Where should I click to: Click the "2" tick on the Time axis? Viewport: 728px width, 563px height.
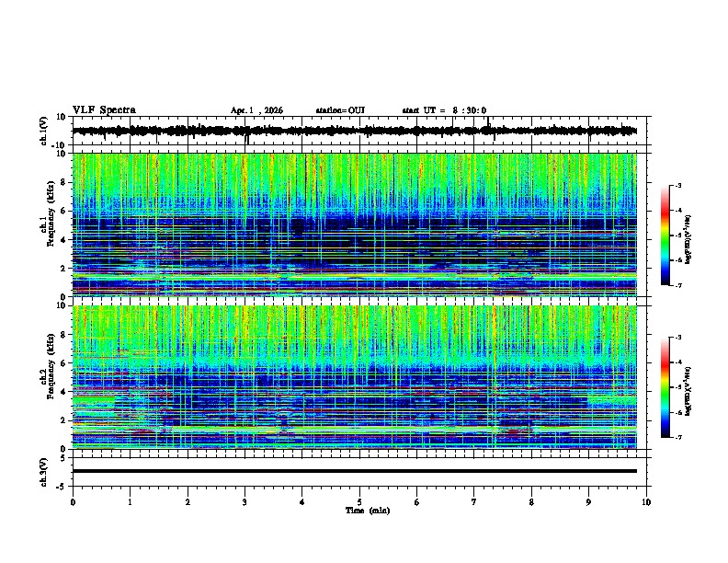click(188, 502)
